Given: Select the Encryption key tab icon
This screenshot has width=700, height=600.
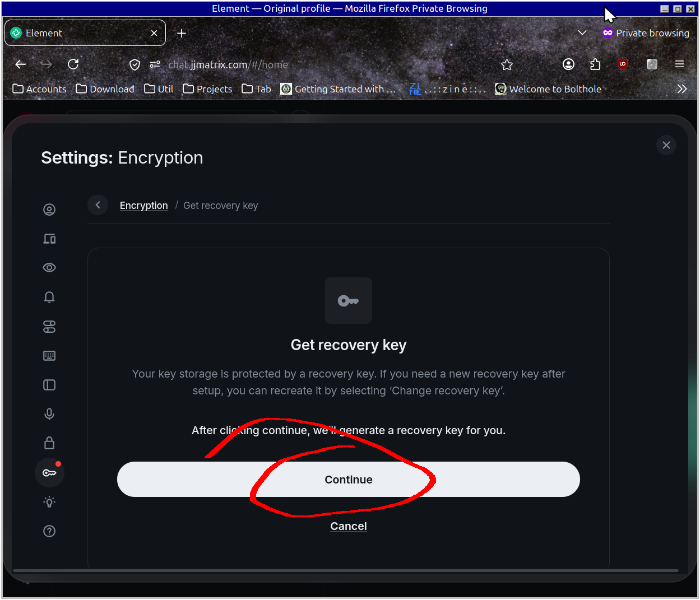Looking at the screenshot, I should (x=49, y=473).
